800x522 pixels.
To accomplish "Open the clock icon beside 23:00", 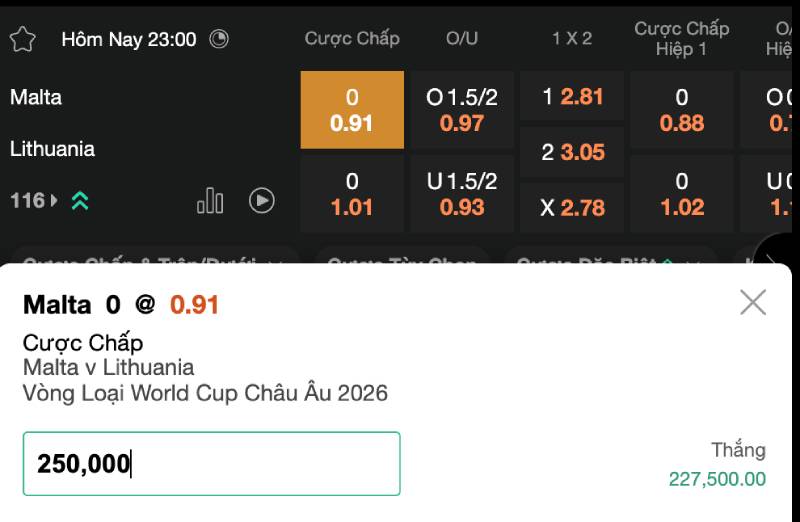I will (x=219, y=39).
